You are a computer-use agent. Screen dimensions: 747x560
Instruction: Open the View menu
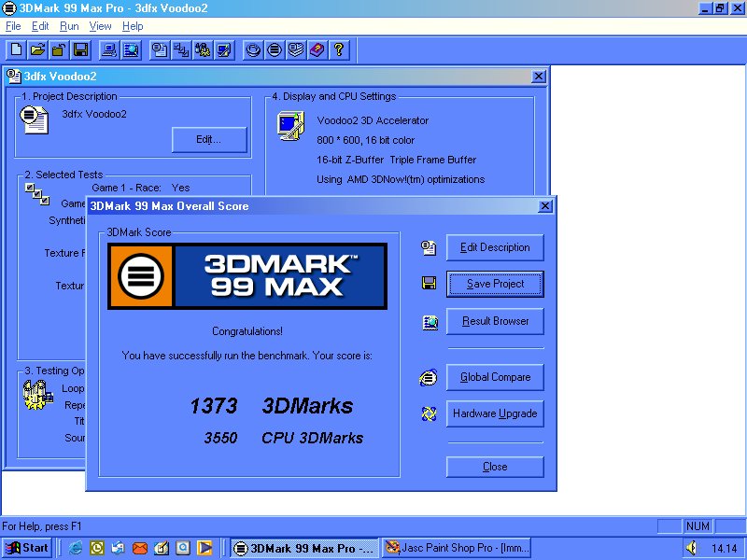click(x=100, y=26)
